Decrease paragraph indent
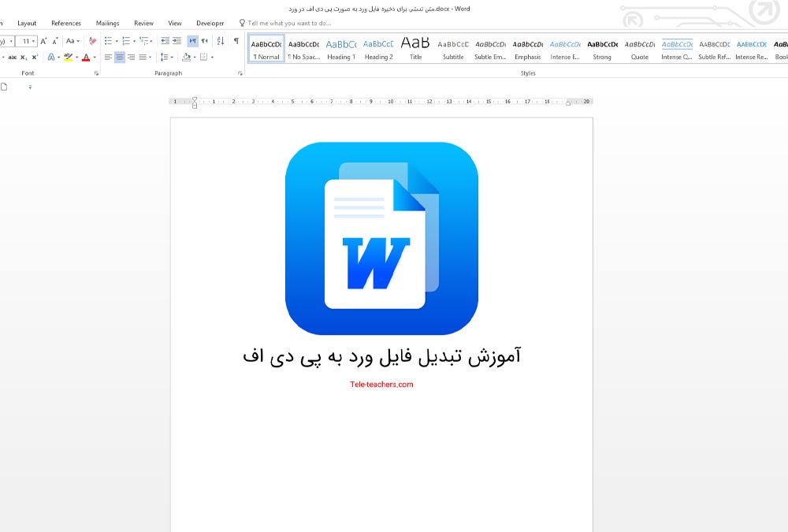 165,41
